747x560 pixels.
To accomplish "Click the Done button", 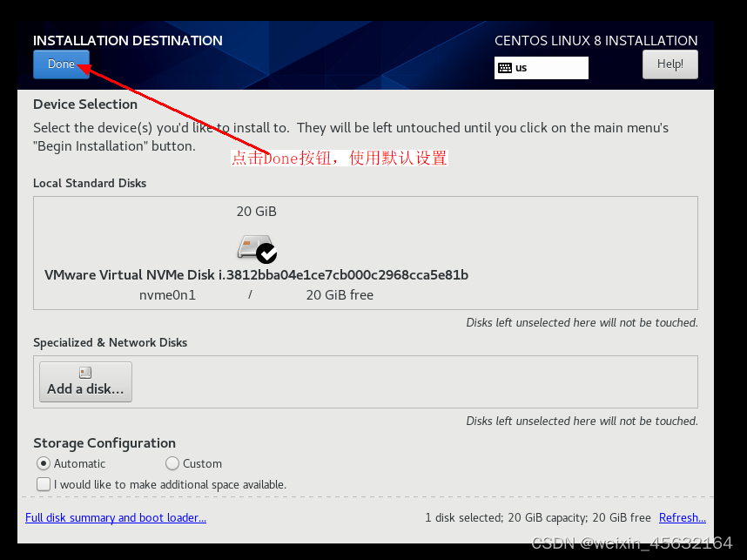I will coord(61,64).
